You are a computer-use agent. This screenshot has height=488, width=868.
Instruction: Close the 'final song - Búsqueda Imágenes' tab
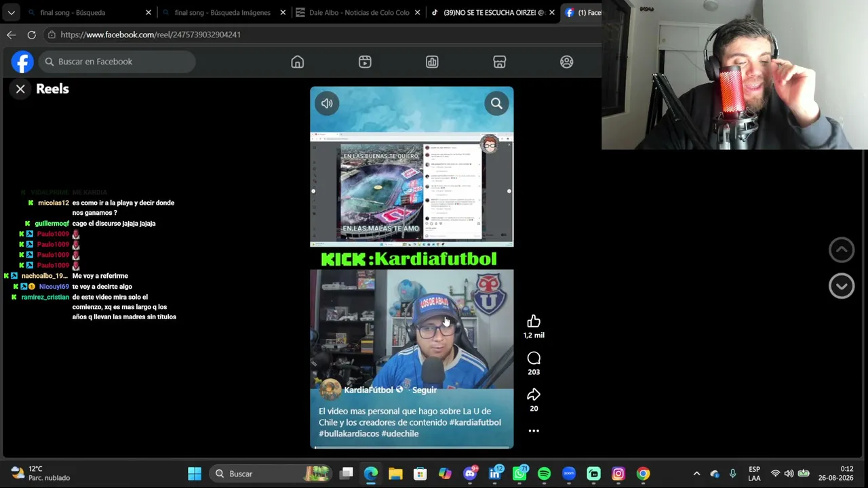283,12
